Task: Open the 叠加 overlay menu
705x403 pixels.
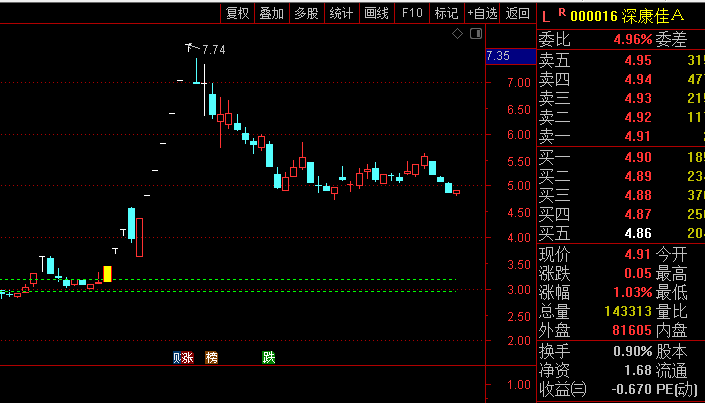Action: point(272,13)
